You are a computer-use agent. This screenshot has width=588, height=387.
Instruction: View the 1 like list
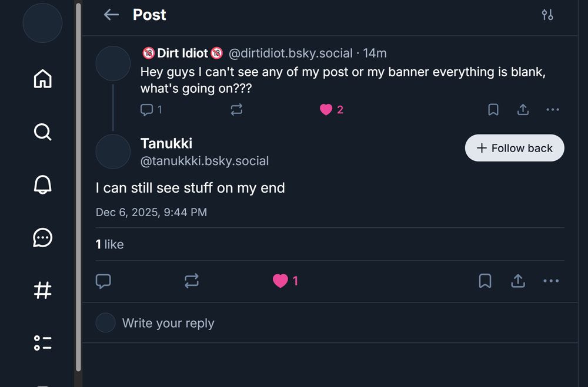pos(110,244)
